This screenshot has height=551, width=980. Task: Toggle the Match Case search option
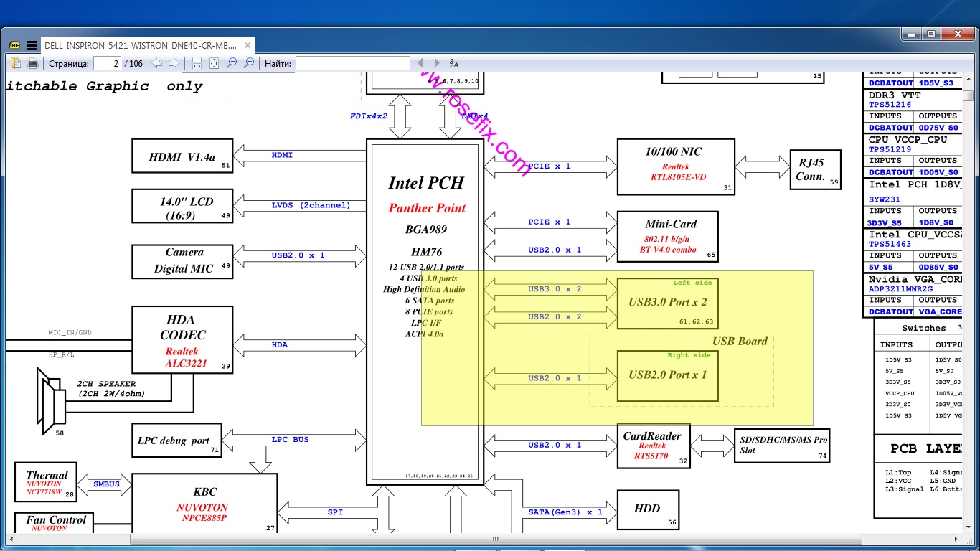pyautogui.click(x=454, y=63)
